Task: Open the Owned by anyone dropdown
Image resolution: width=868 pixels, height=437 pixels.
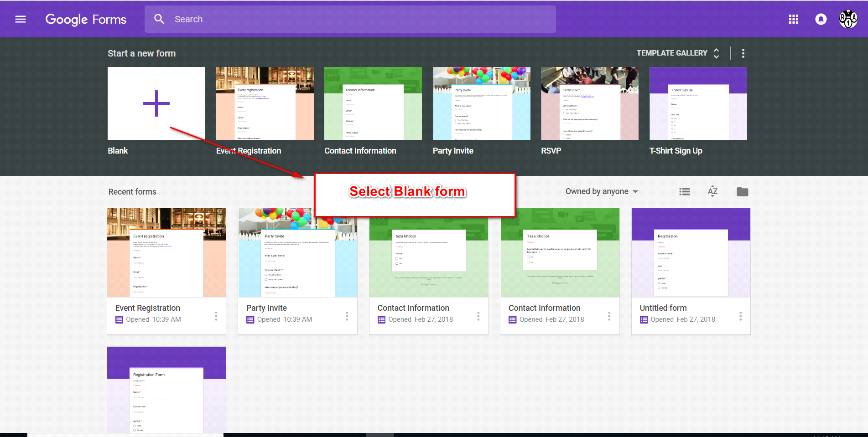Action: (x=602, y=191)
